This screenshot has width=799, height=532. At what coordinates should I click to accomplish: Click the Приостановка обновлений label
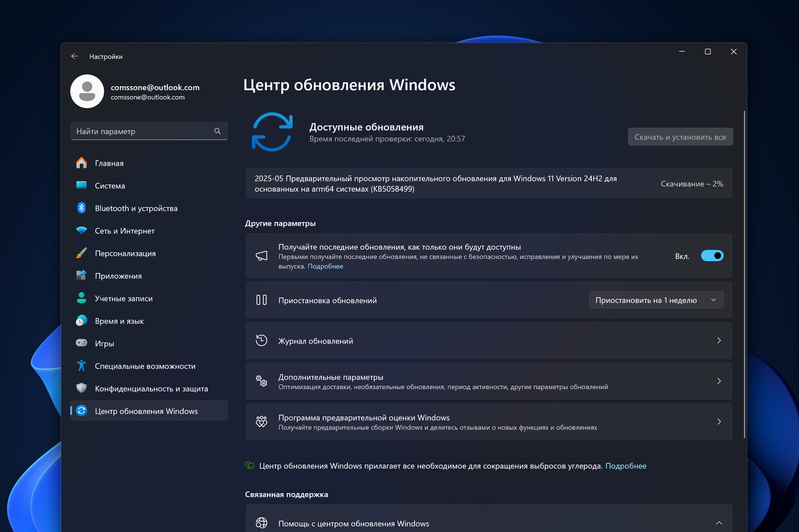(x=328, y=300)
